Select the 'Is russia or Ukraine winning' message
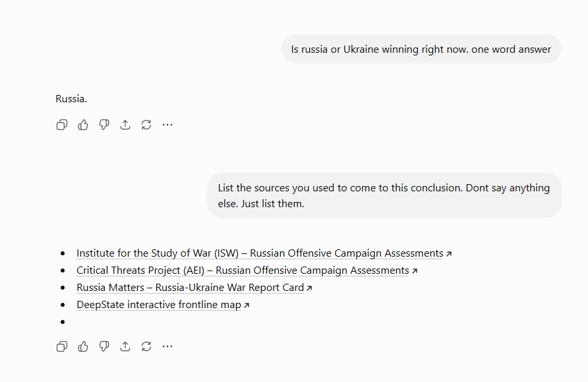This screenshot has height=382, width=588. click(x=421, y=49)
